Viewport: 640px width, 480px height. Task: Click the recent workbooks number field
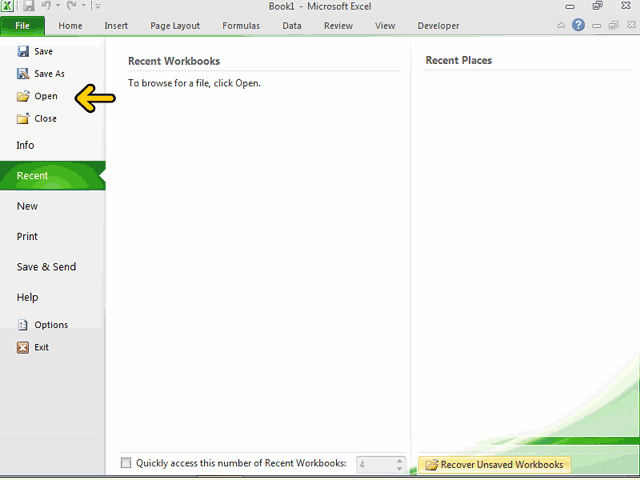click(376, 464)
